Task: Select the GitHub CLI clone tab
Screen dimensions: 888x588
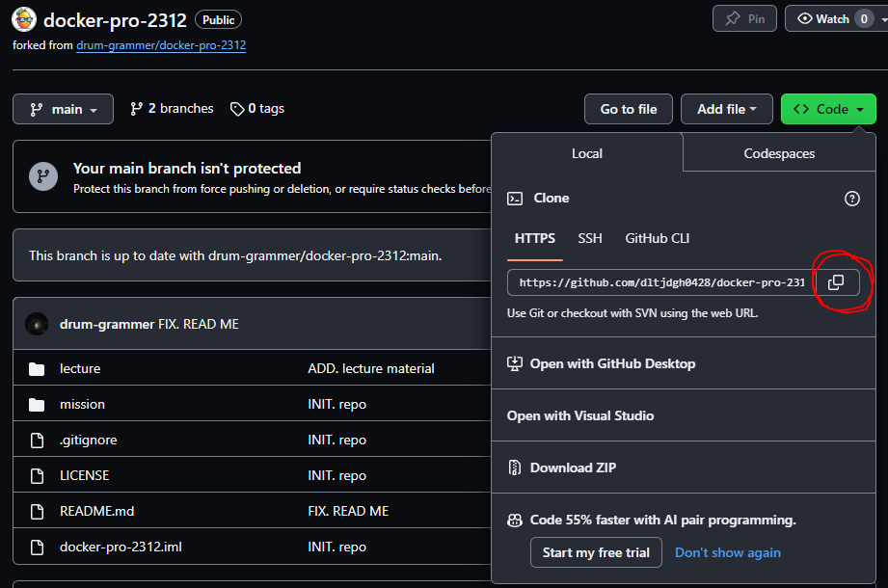Action: tap(657, 239)
